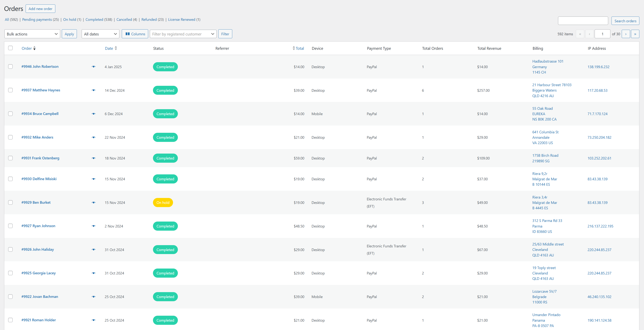Open the All dates dropdown
The height and width of the screenshot is (330, 644).
[x=100, y=34]
